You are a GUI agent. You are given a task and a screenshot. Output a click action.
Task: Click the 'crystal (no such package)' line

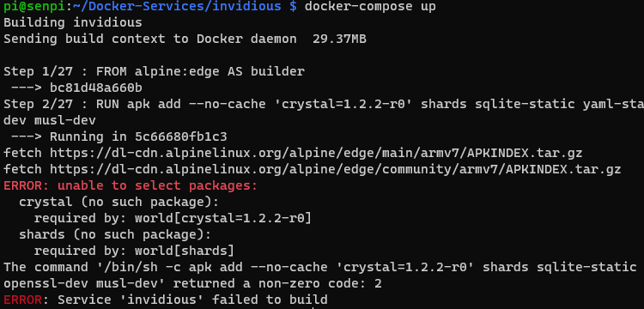tap(119, 202)
